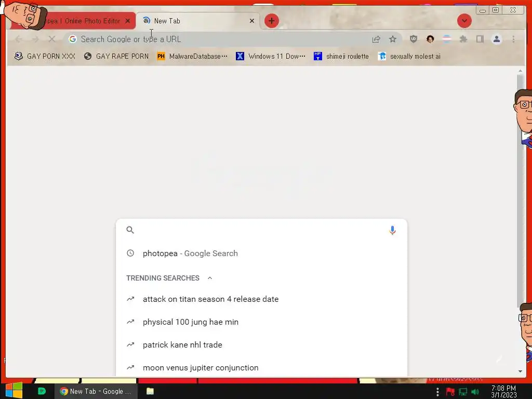Select the New Tab browser tab
532x399 pixels.
(198, 21)
